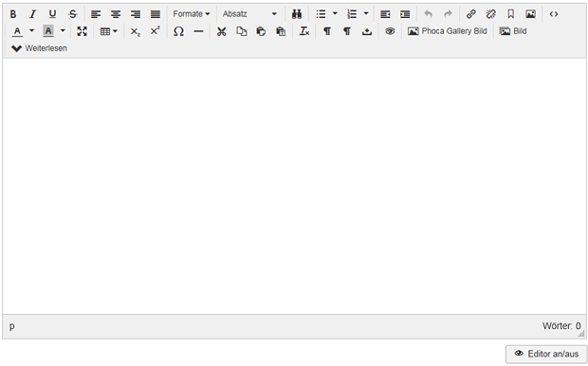Set left-to-right text direction pilcrow
Viewport: 588px width, 366px height.
pos(327,31)
